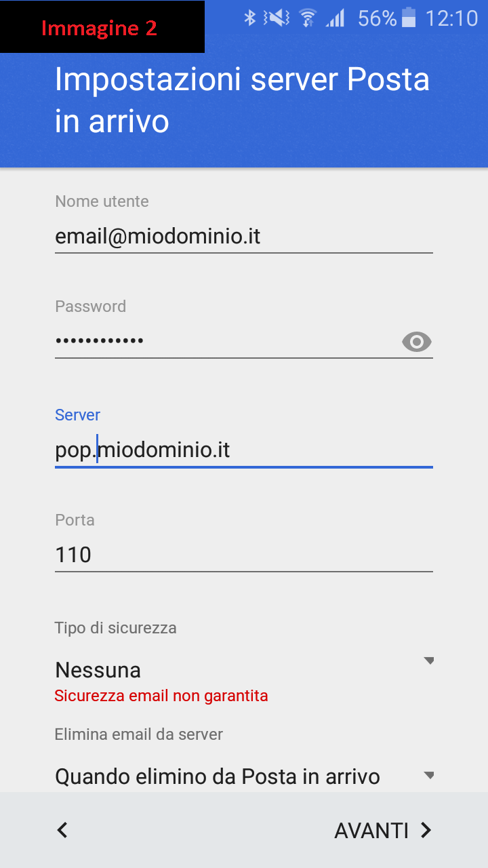
Task: Focus the Password field
Action: [x=224, y=340]
